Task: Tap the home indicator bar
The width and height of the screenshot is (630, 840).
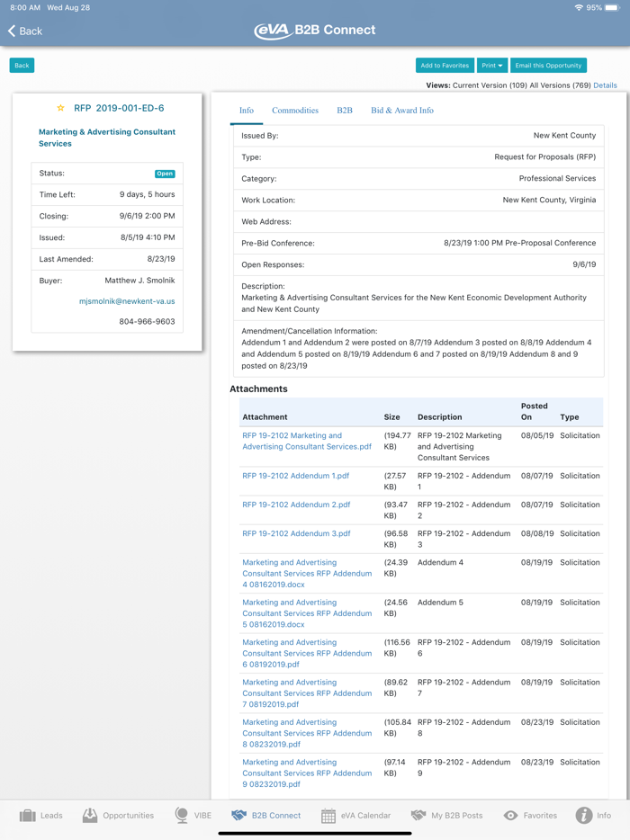Action: [315, 833]
